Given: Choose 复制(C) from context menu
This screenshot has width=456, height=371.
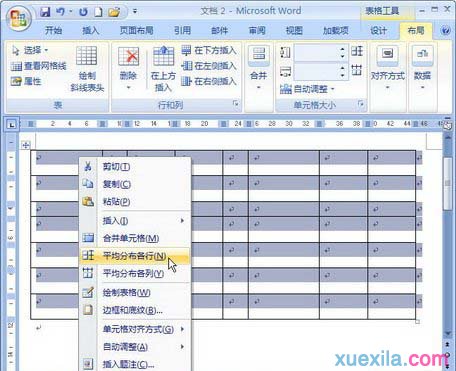Looking at the screenshot, I should pos(135,184).
